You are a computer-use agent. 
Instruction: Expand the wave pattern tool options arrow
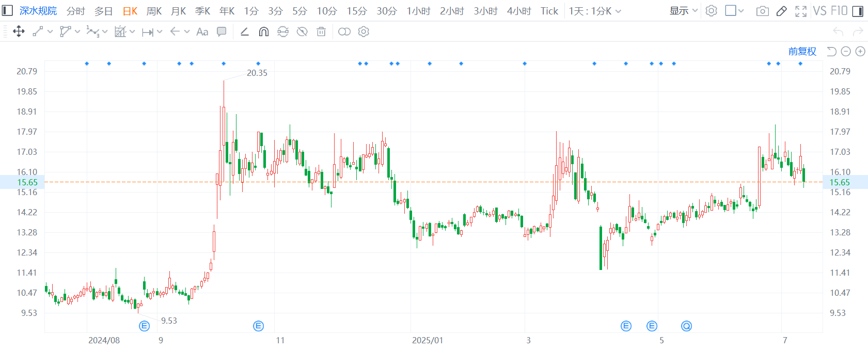click(x=105, y=31)
